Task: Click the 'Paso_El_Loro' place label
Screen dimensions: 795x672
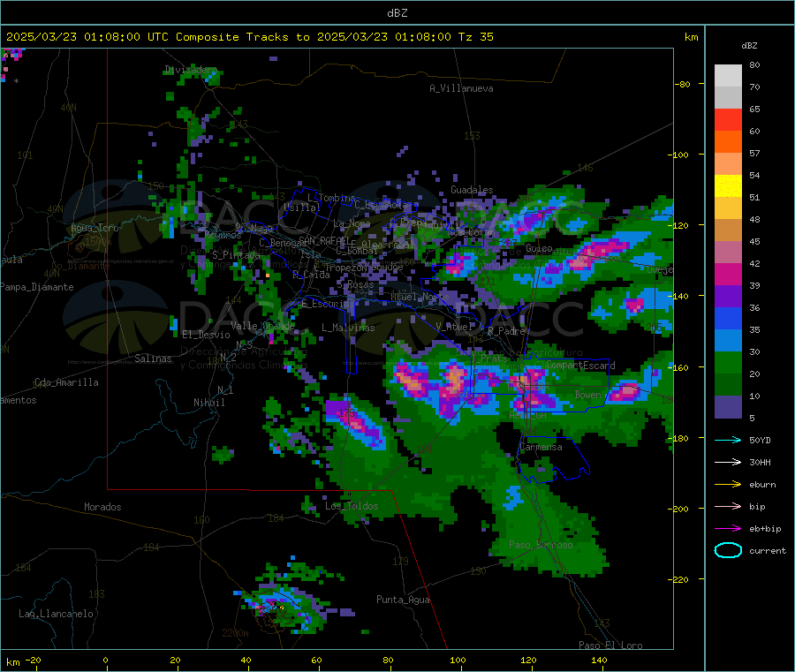Action: (x=610, y=646)
